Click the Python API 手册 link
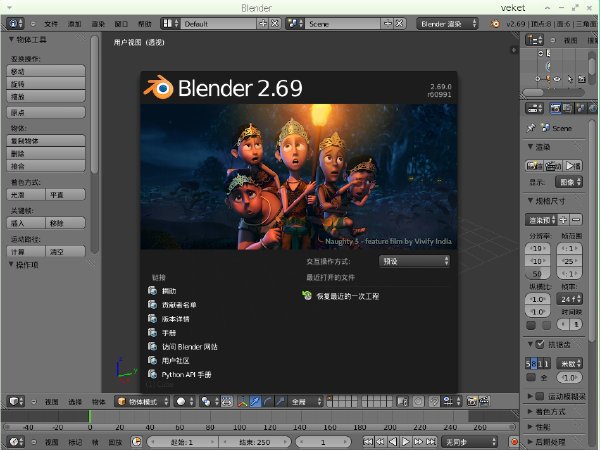The width and height of the screenshot is (600, 450). point(186,375)
